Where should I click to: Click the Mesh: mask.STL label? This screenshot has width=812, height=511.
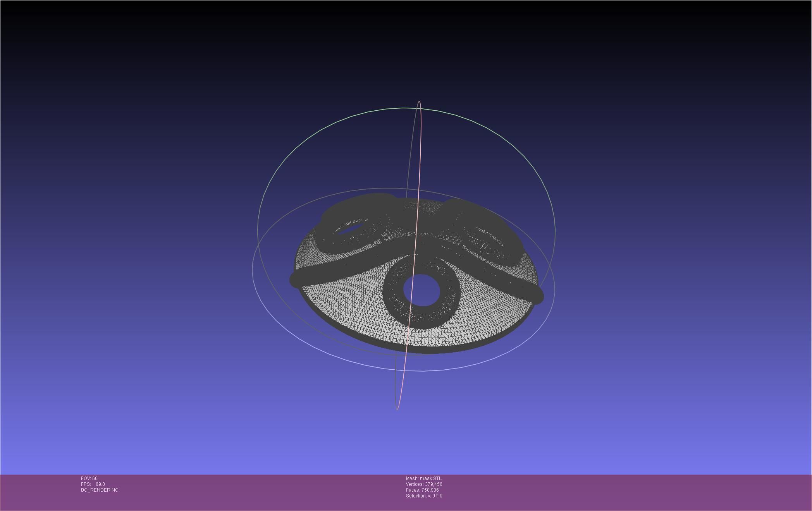[x=423, y=478]
